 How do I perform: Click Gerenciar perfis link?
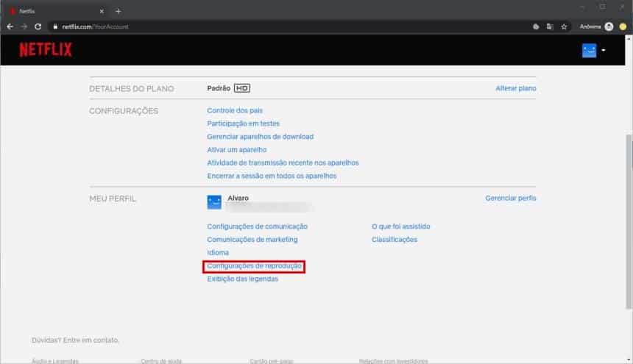(x=510, y=198)
